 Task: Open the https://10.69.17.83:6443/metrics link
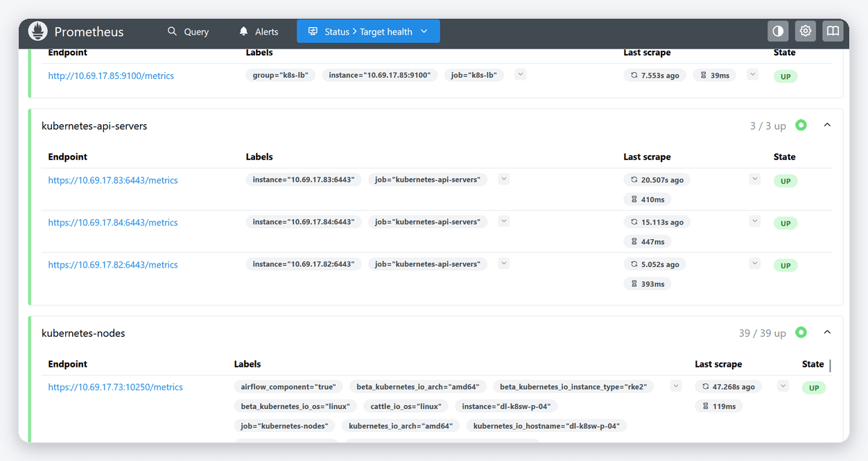tap(113, 180)
